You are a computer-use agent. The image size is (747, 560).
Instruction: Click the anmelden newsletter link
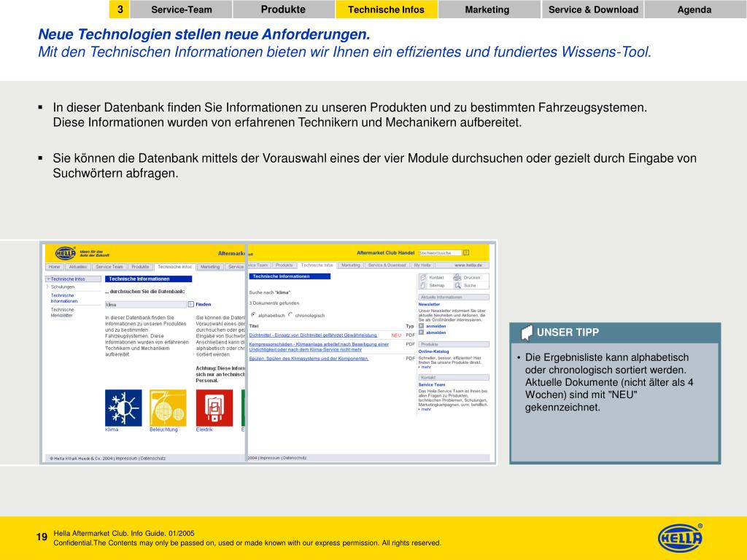point(436,326)
